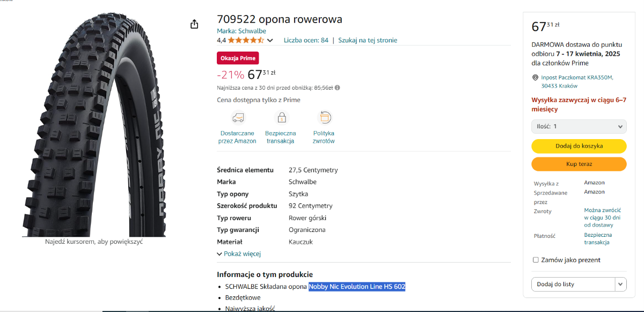Click the delivery truck icon above Dostarczane przez Amazon

237,118
